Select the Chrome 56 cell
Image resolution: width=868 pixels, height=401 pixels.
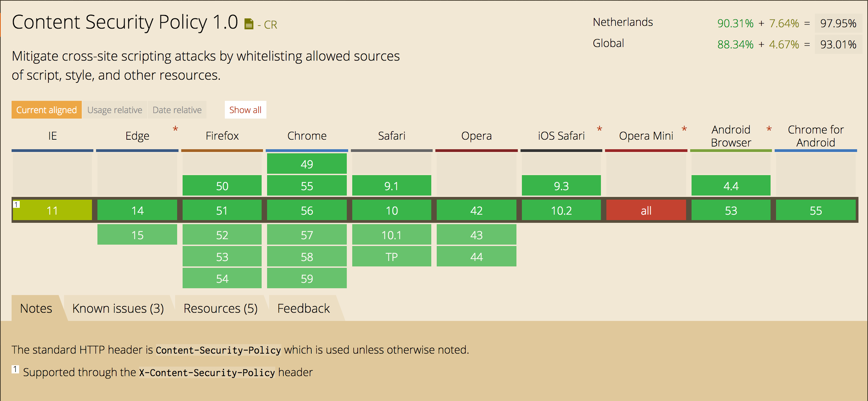pyautogui.click(x=307, y=210)
